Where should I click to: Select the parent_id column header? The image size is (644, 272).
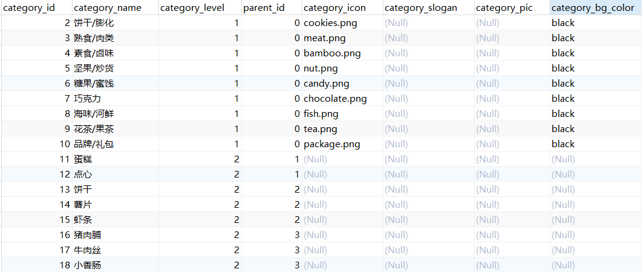pos(272,7)
